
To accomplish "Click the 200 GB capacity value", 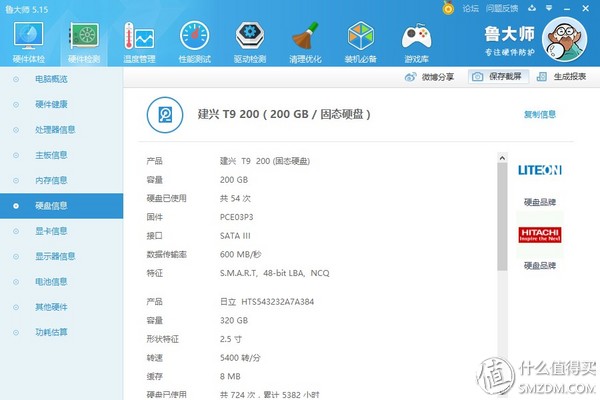I will click(234, 180).
